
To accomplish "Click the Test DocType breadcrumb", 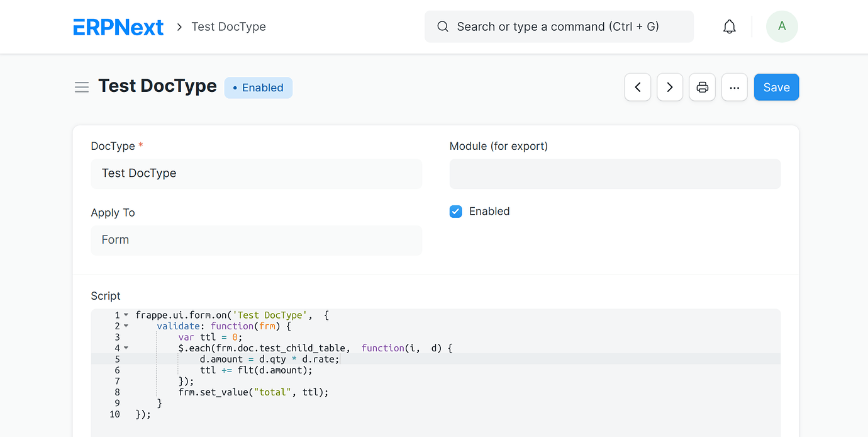I will point(228,26).
